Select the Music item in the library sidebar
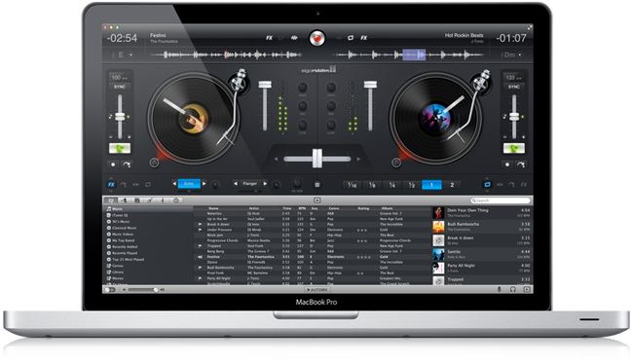 point(149,209)
